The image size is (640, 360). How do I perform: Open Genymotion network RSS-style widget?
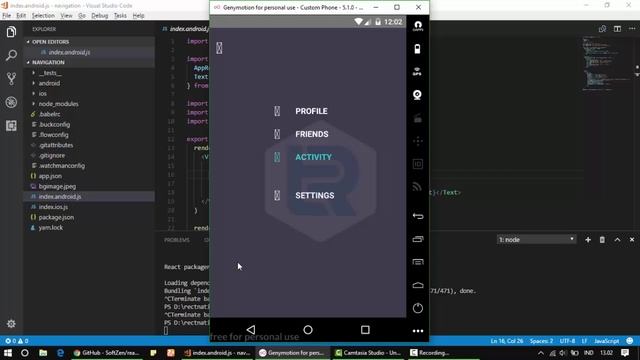tap(417, 187)
